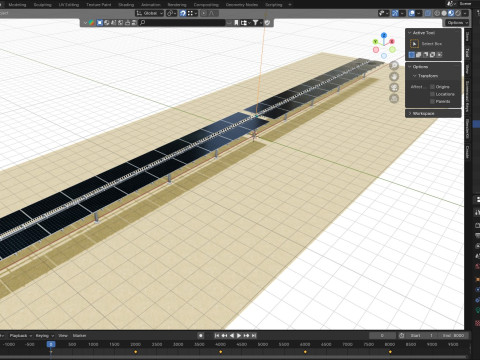This screenshot has height=360, width=480.
Task: Open the Keying popover in the timeline
Action: click(x=45, y=336)
